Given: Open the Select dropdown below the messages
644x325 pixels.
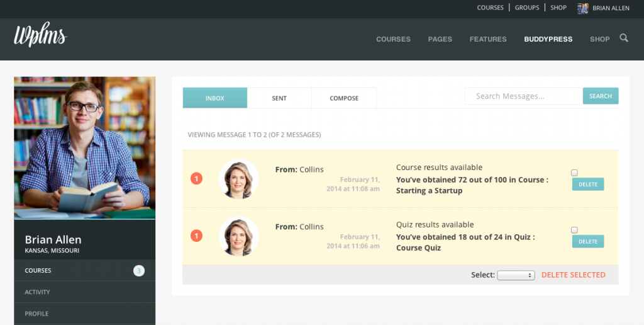Looking at the screenshot, I should click(516, 275).
